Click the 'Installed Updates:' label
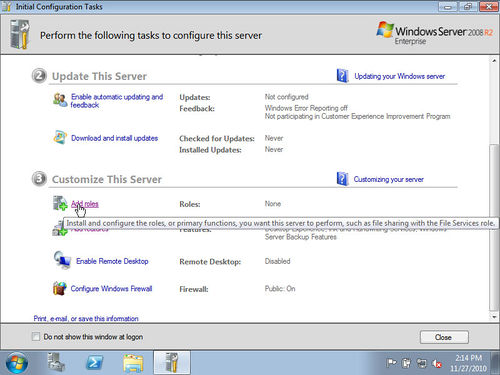 tap(210, 150)
